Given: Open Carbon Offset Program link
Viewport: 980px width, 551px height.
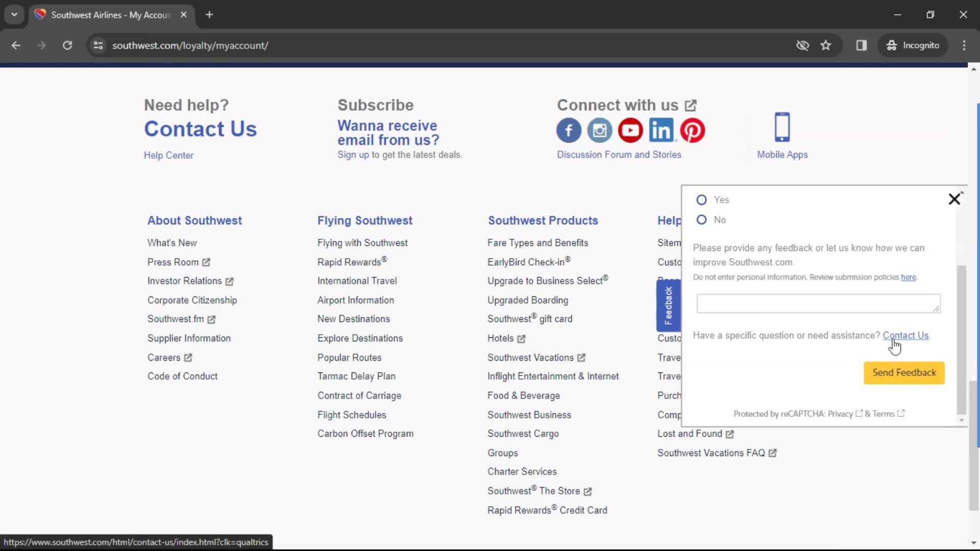Looking at the screenshot, I should (x=365, y=434).
